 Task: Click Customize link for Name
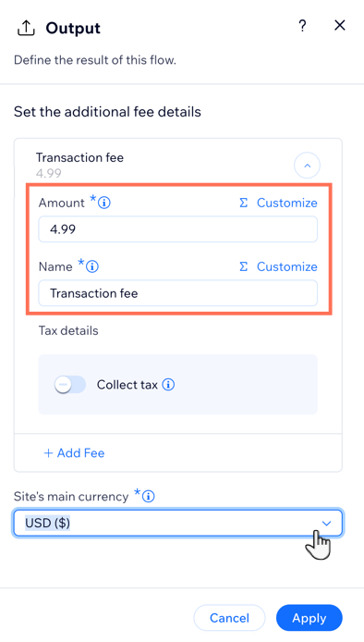click(286, 266)
